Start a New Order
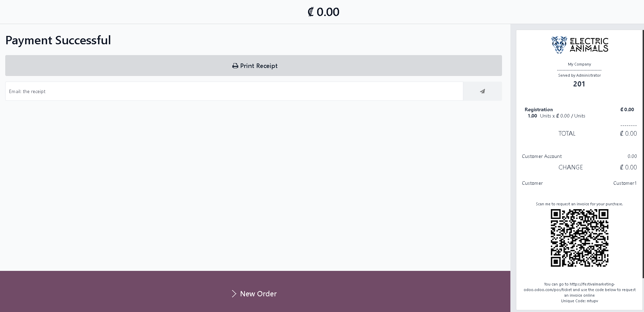This screenshot has width=644, height=312. pyautogui.click(x=258, y=294)
